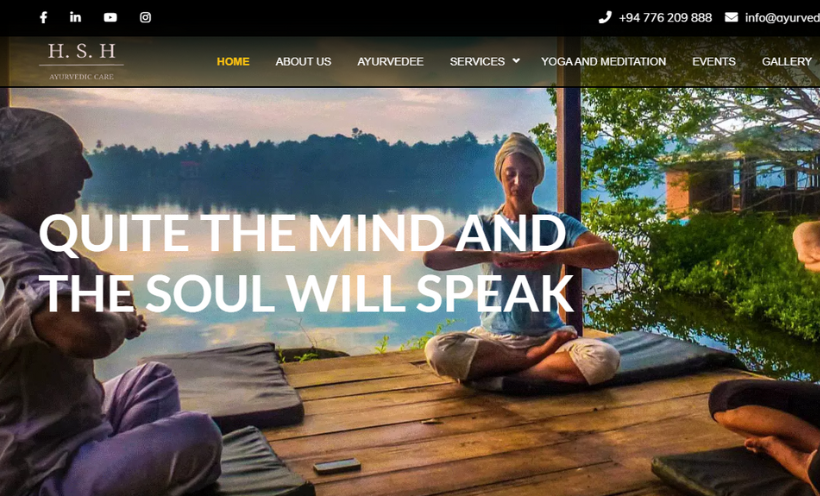This screenshot has height=496, width=820.
Task: Click the envelope email icon
Action: (731, 17)
